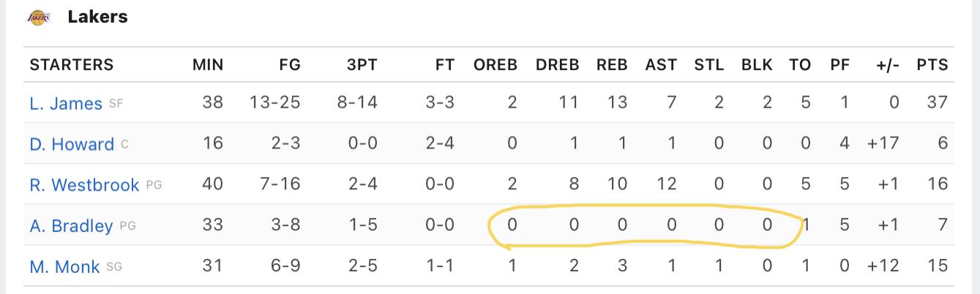
Task: Click the Lakers team logo icon
Action: (38, 18)
